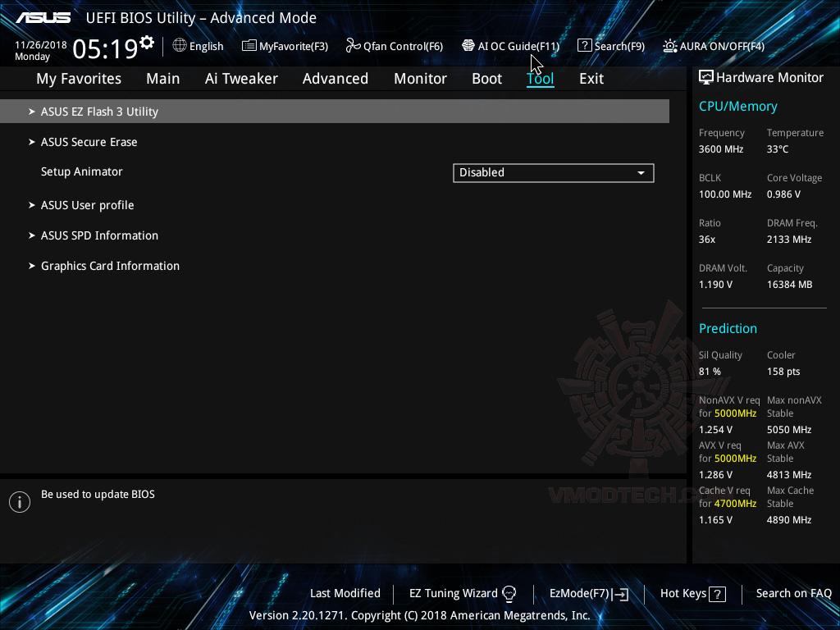Screen dimensions: 840x630
Task: Click the 11/26/2018 date
Action: (x=41, y=45)
